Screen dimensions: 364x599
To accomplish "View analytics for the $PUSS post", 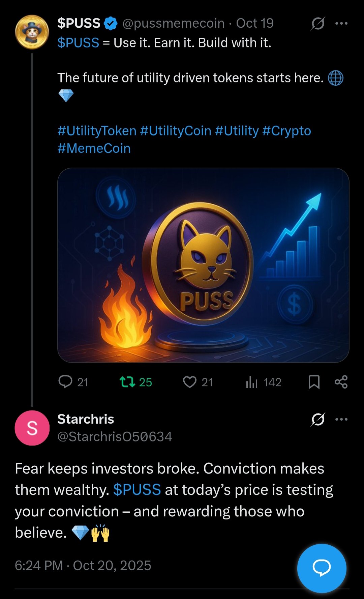I will click(x=252, y=382).
